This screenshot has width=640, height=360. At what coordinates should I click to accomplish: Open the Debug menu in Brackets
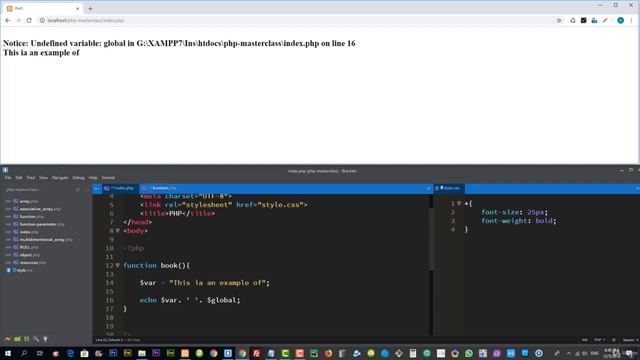coord(78,178)
